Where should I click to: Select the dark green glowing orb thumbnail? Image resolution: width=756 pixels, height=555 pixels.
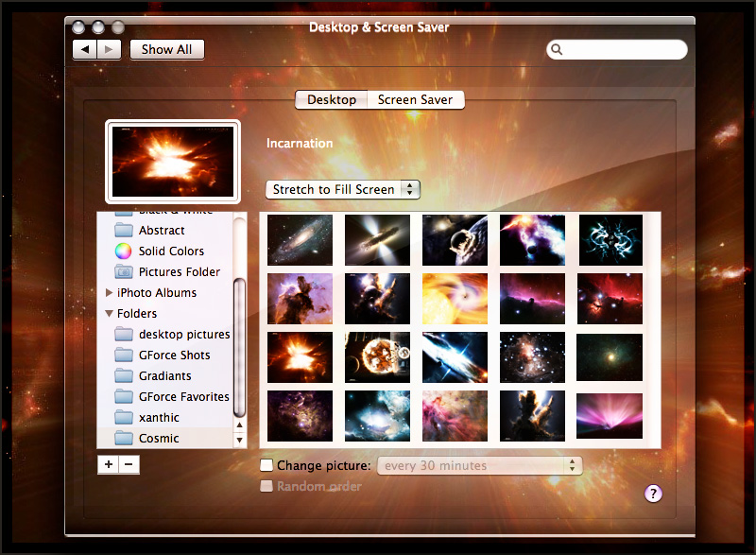click(610, 357)
